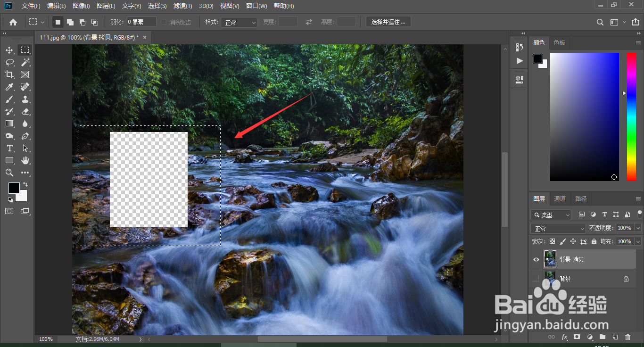Click the 选择并遮住 button
The height and width of the screenshot is (347, 644).
(388, 22)
